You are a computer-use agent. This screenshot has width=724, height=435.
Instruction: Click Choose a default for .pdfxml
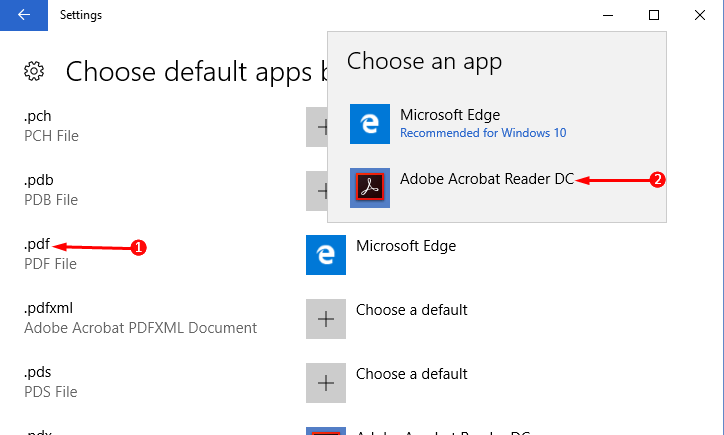(x=411, y=310)
